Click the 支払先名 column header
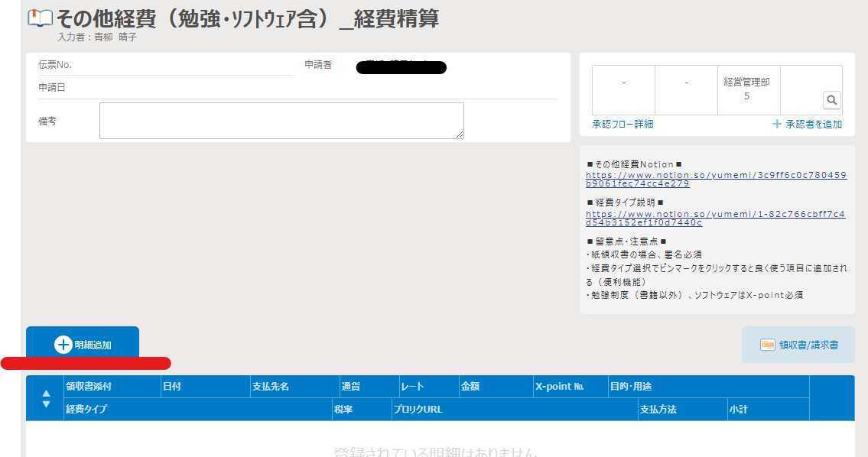The height and width of the screenshot is (457, 868). (x=271, y=387)
